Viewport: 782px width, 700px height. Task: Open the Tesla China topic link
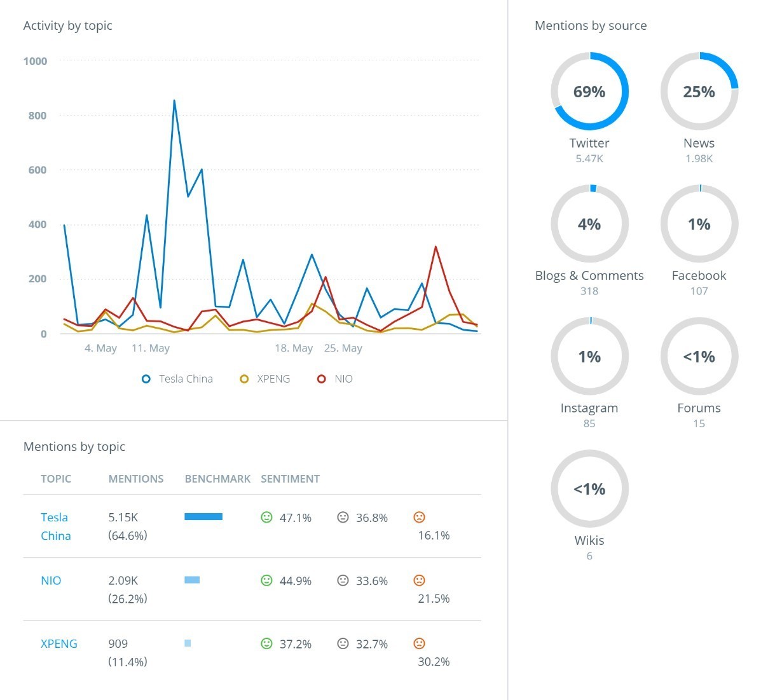(x=56, y=526)
